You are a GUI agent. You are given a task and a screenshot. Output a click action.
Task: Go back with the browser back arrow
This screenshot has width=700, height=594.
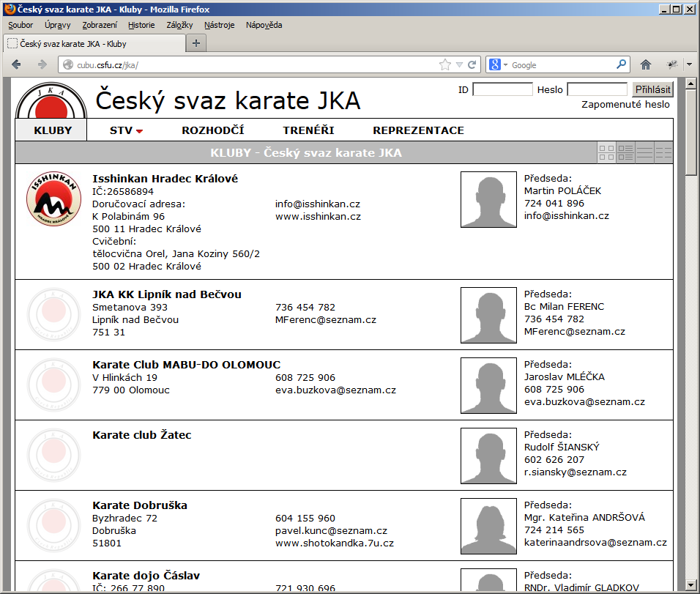tap(17, 64)
